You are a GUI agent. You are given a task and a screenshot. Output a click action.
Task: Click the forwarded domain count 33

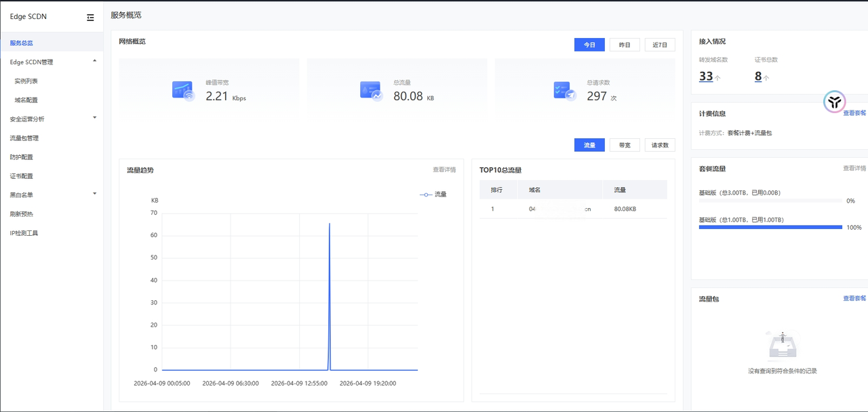[x=706, y=77]
